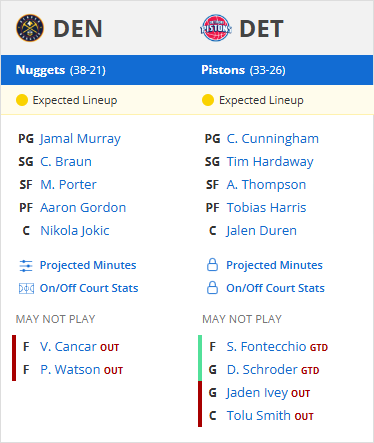Click S. Fontecchio listed as GTD
Screen dimensions: 374x443
pyautogui.click(x=266, y=347)
